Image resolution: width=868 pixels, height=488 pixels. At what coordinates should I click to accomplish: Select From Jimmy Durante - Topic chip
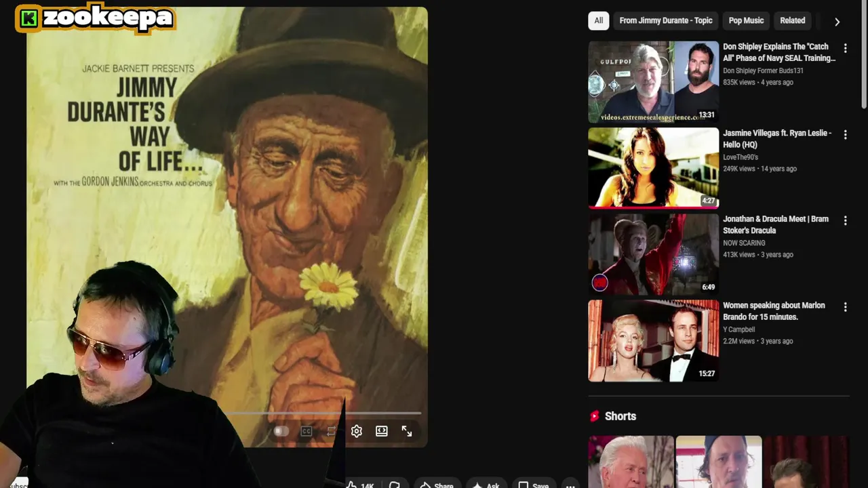click(x=666, y=21)
